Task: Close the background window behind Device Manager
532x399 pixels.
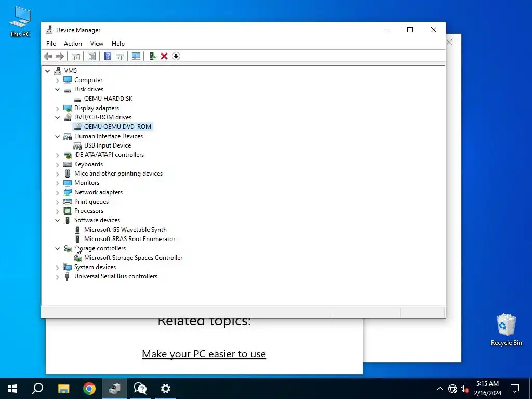Action: pos(449,42)
